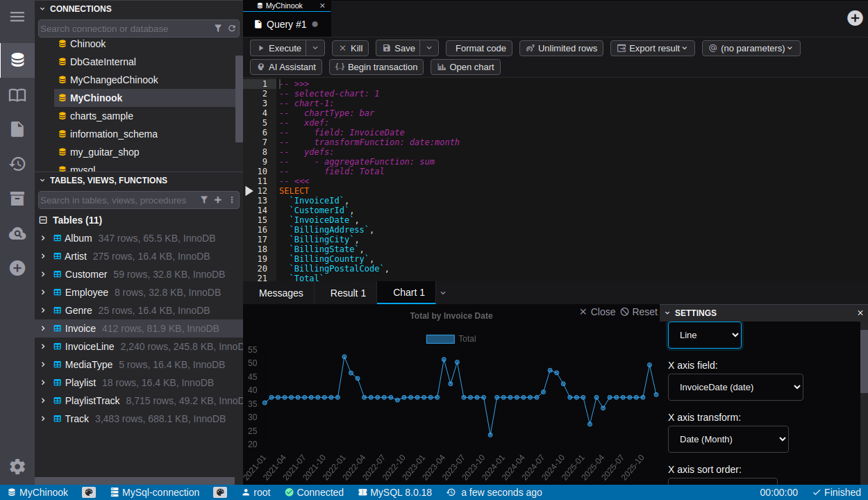The height and width of the screenshot is (500, 868).
Task: Open the query history sidebar icon
Action: 17,164
